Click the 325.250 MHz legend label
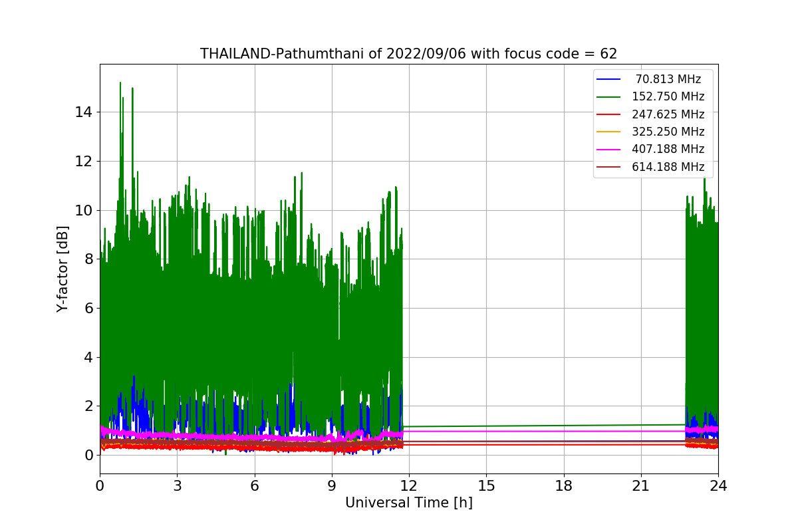Viewport: 798px width, 532px height. point(668,132)
